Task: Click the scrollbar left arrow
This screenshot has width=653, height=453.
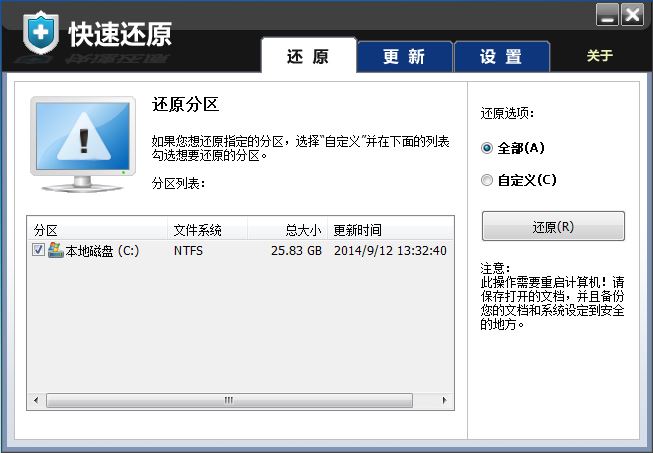Action: pos(36,401)
